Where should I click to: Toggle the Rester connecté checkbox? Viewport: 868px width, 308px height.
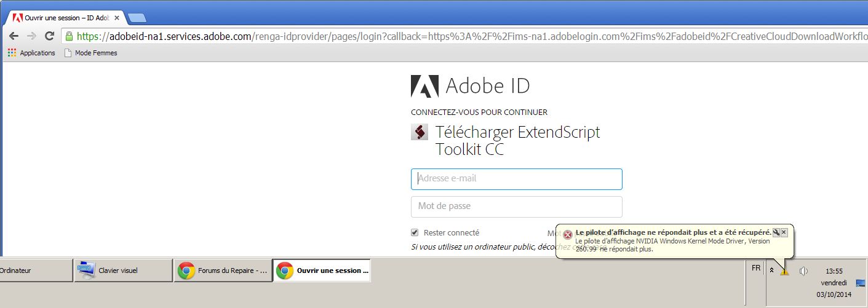415,232
